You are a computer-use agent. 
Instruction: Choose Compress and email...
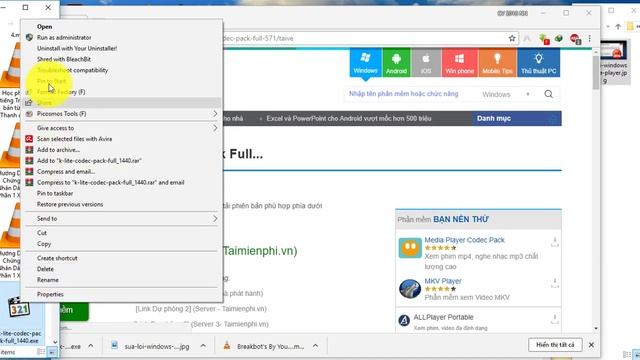(66, 172)
